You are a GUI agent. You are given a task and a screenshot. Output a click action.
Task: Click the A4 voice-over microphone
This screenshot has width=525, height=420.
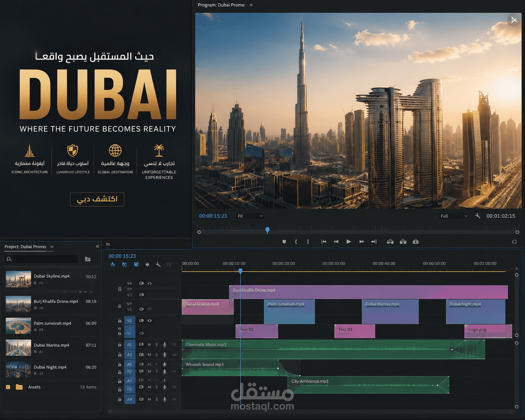(x=164, y=399)
